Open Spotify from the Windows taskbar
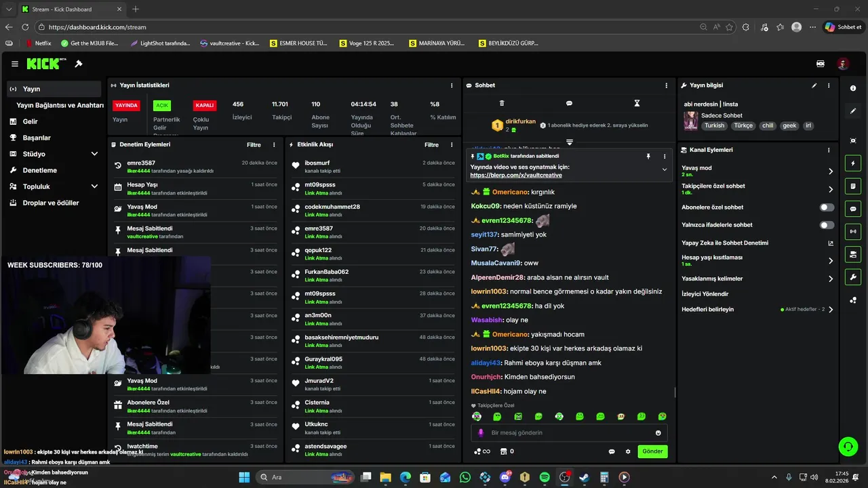 point(545,477)
